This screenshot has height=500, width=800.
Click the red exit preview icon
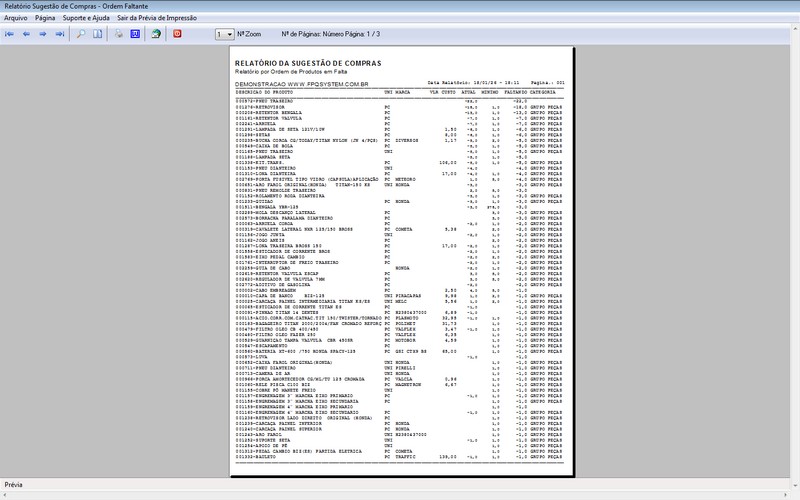click(x=178, y=34)
